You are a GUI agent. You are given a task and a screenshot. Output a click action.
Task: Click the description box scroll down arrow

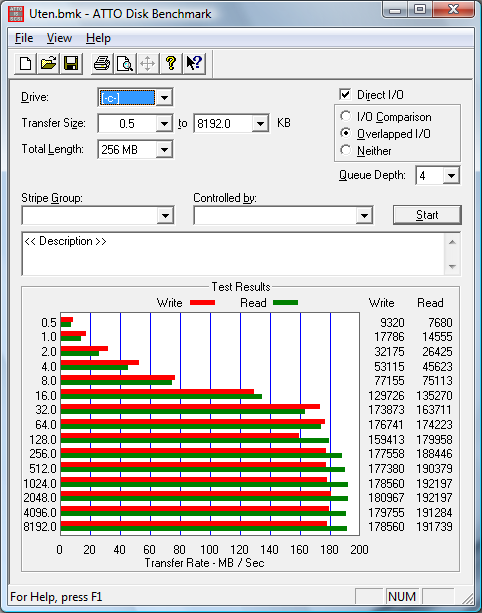click(x=452, y=267)
